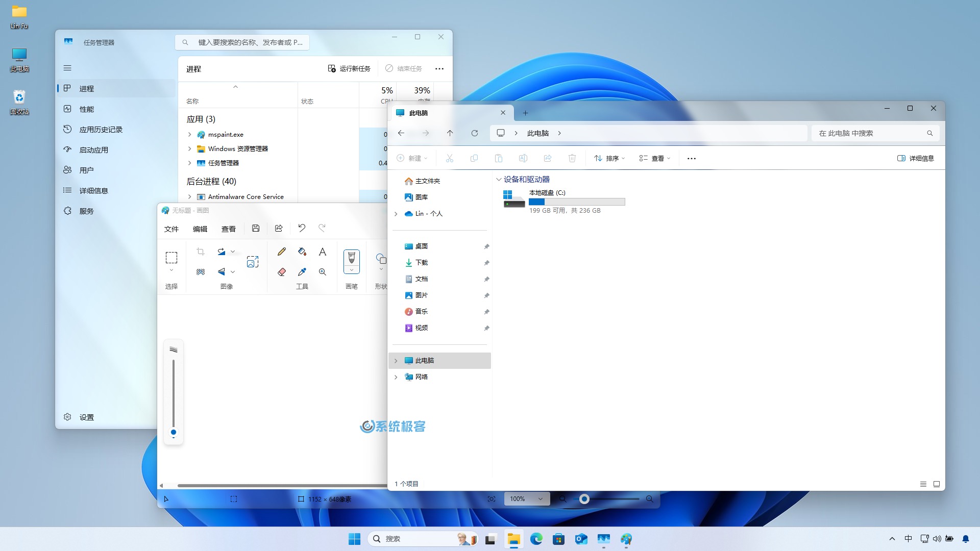
Task: Choose the Eraser tool in Paint
Action: coord(281,272)
